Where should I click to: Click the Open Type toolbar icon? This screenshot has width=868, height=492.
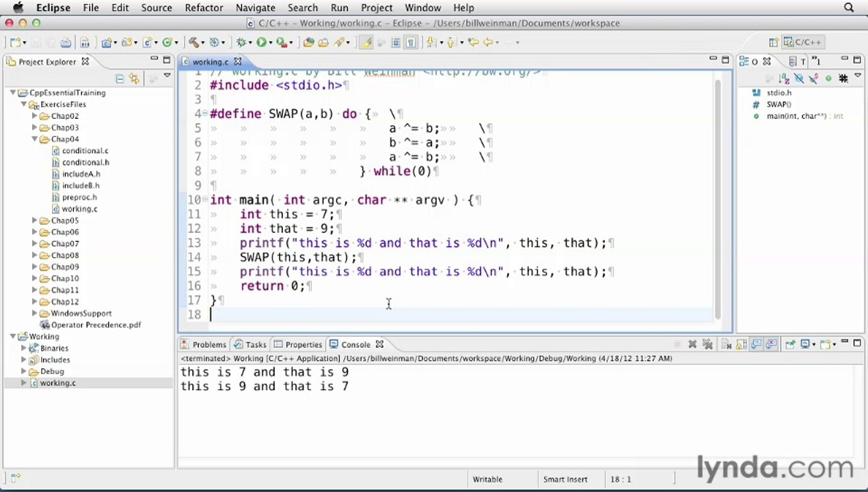tap(308, 42)
